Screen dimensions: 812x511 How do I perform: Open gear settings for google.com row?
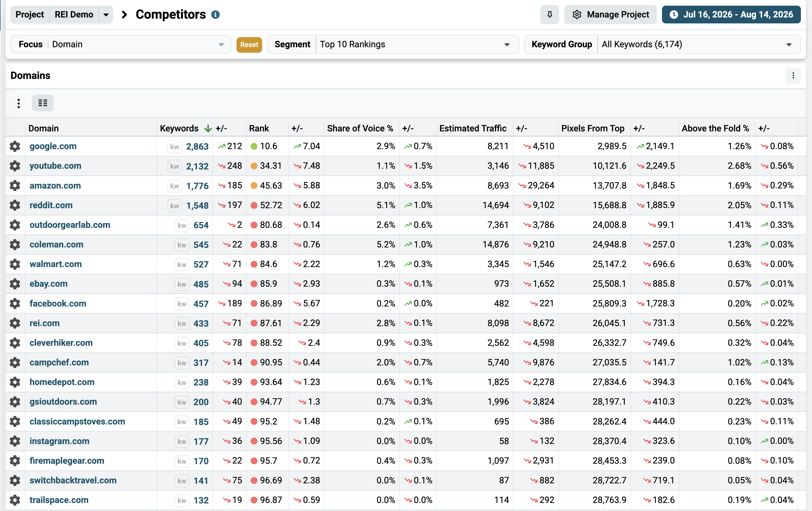point(15,146)
